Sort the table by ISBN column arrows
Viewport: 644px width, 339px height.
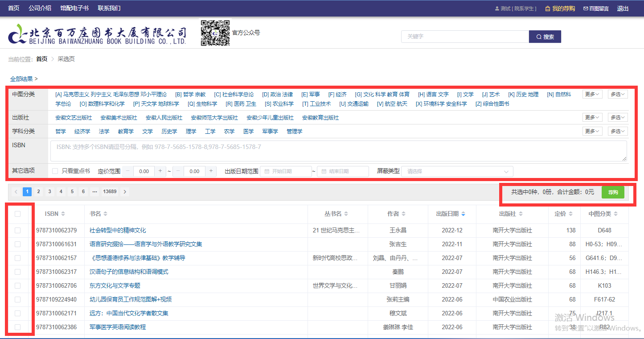click(63, 214)
